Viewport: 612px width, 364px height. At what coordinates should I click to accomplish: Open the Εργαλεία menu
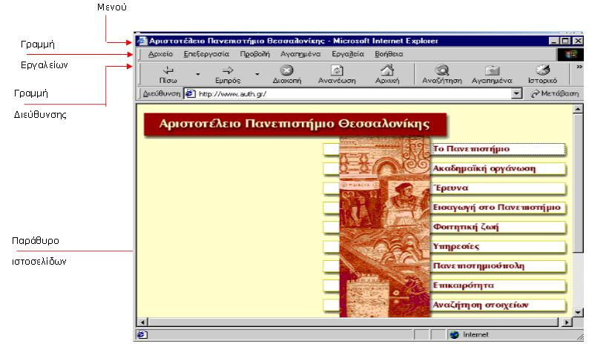pos(348,54)
